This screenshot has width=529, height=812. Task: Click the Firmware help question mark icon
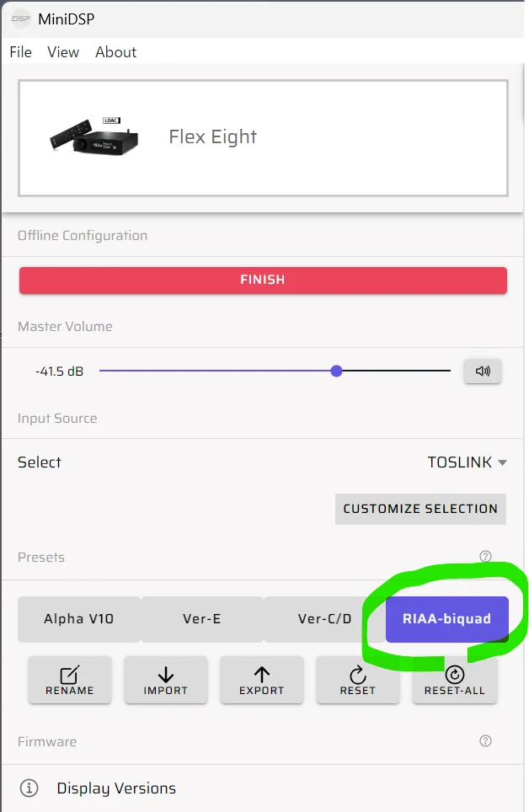pyautogui.click(x=485, y=741)
